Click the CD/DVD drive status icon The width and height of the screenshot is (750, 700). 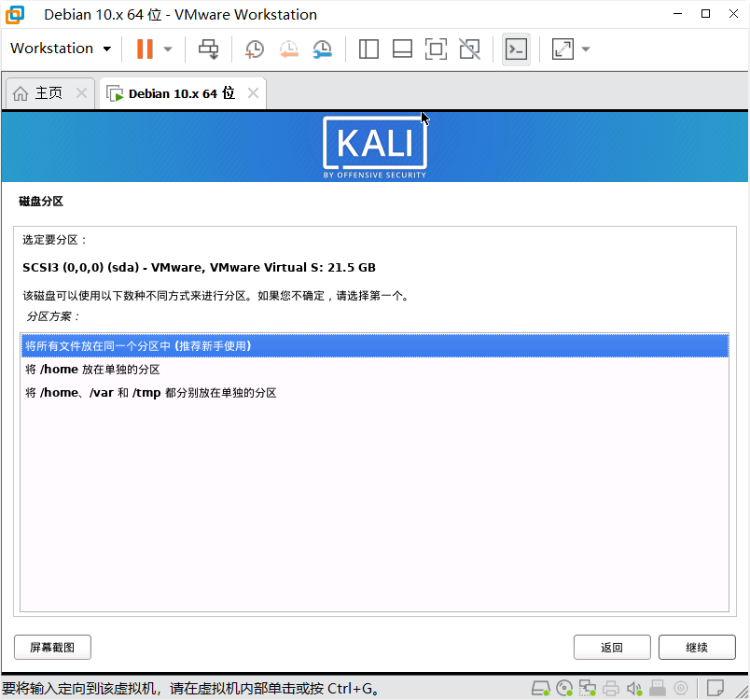pos(564,689)
